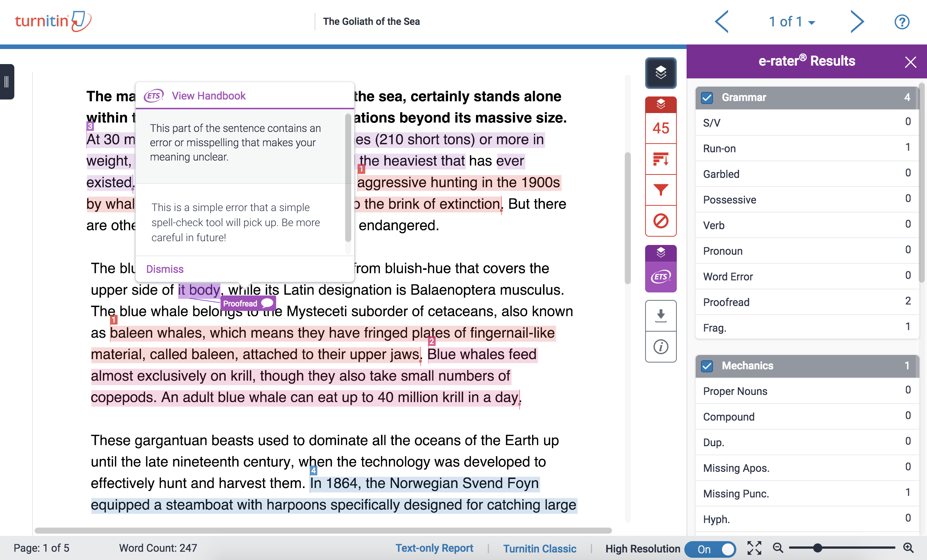Click the Proofread mark tag
The height and width of the screenshot is (560, 927).
248,303
